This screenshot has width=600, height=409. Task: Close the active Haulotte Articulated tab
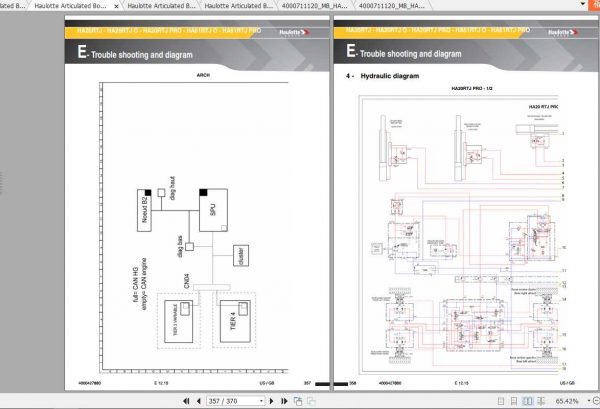tap(116, 6)
